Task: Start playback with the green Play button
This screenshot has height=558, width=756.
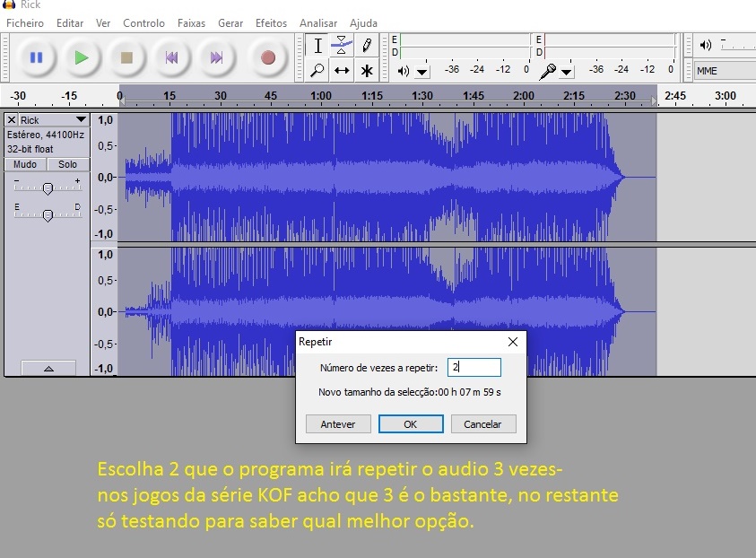Action: pos(82,57)
